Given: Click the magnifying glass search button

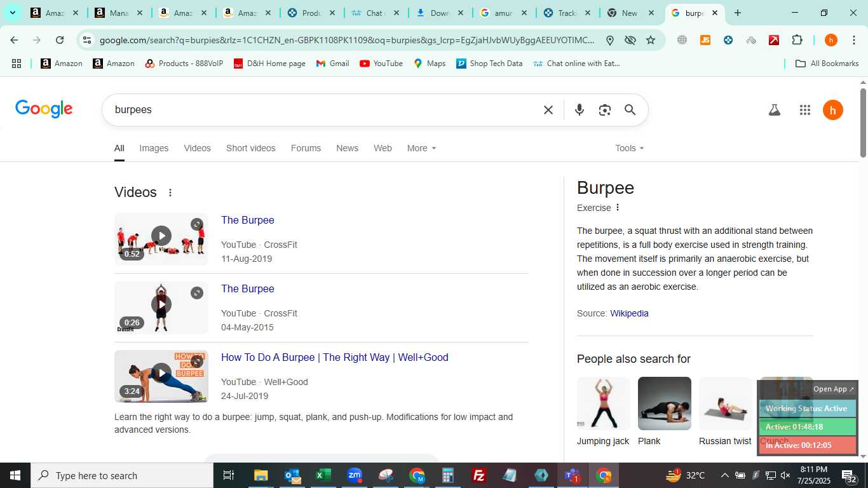Looking at the screenshot, I should [630, 110].
